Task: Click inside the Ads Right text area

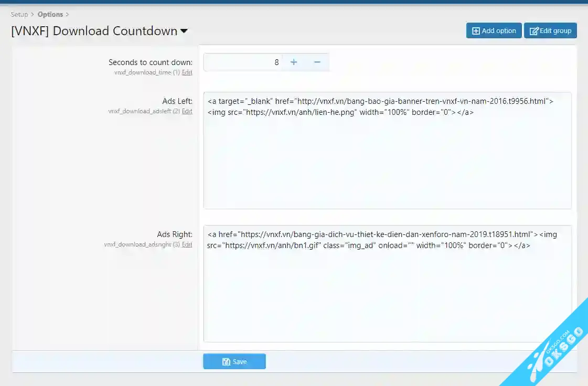Action: [387, 294]
